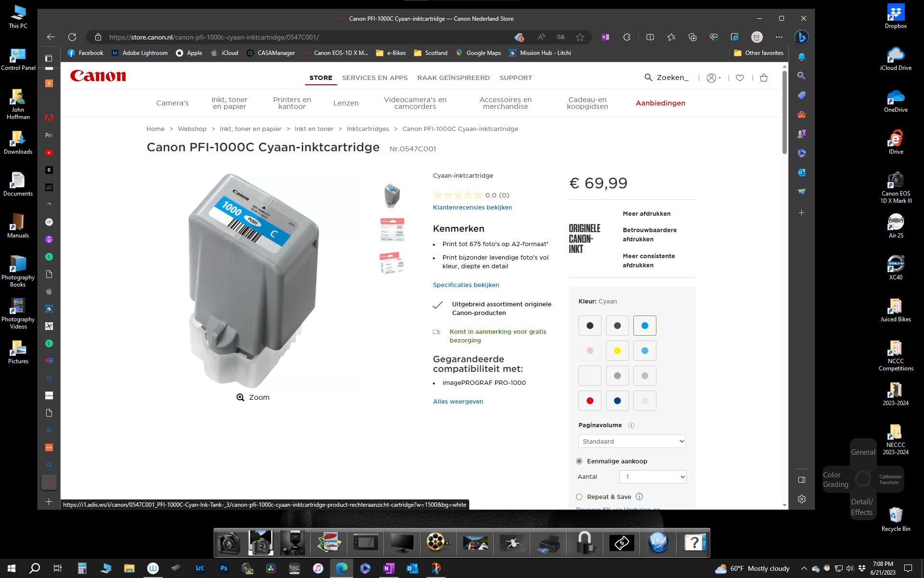Open Outlook from the Edge sidebar
This screenshot has width=924, height=578.
[801, 172]
